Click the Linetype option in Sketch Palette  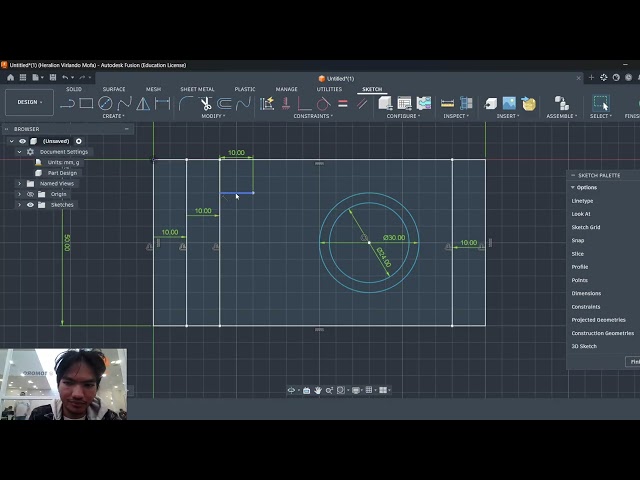(582, 201)
